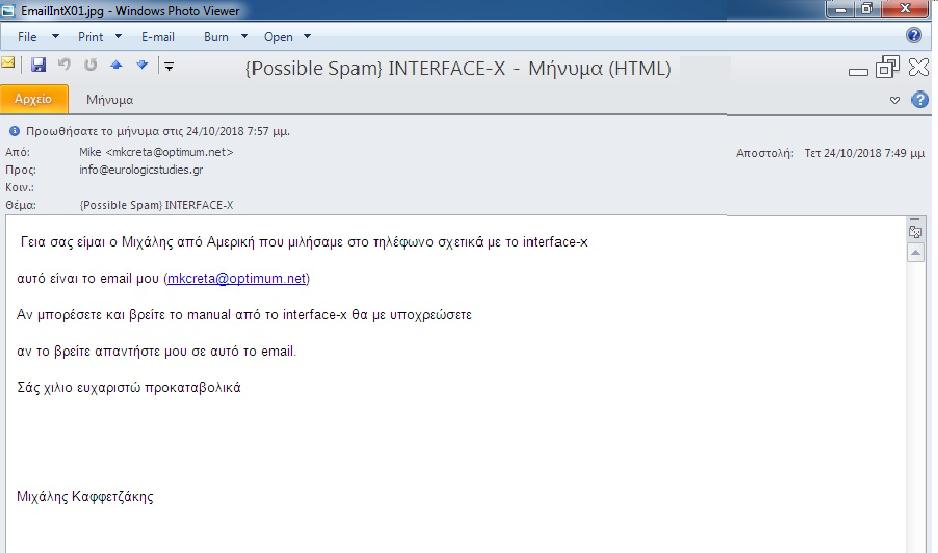Image resolution: width=938 pixels, height=553 pixels.
Task: Click the Undo arrow icon
Action: click(65, 65)
